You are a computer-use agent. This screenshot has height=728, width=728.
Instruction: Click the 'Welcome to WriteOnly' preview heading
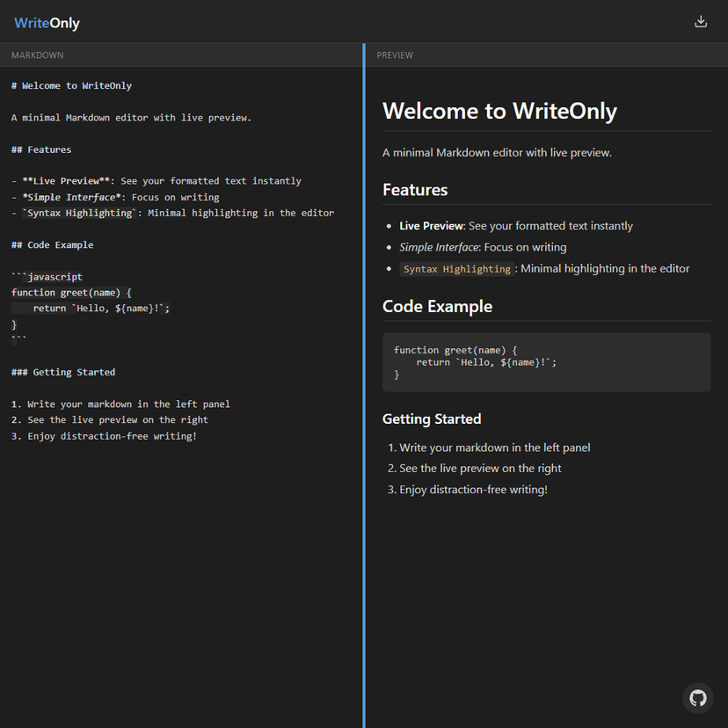pos(499,112)
